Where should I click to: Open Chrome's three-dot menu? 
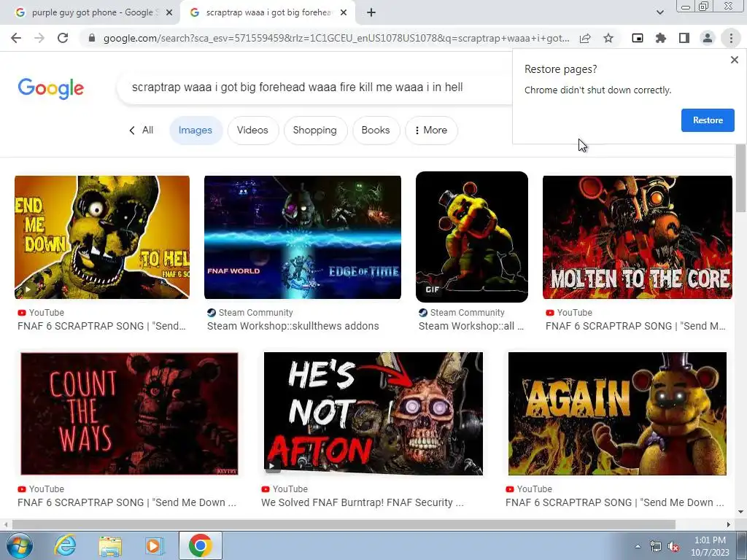(731, 38)
